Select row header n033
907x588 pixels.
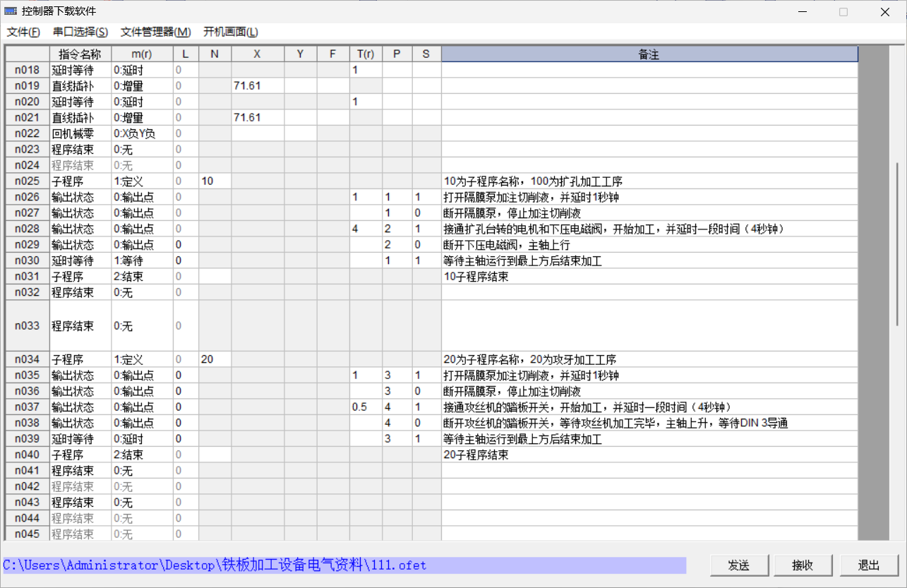(28, 326)
